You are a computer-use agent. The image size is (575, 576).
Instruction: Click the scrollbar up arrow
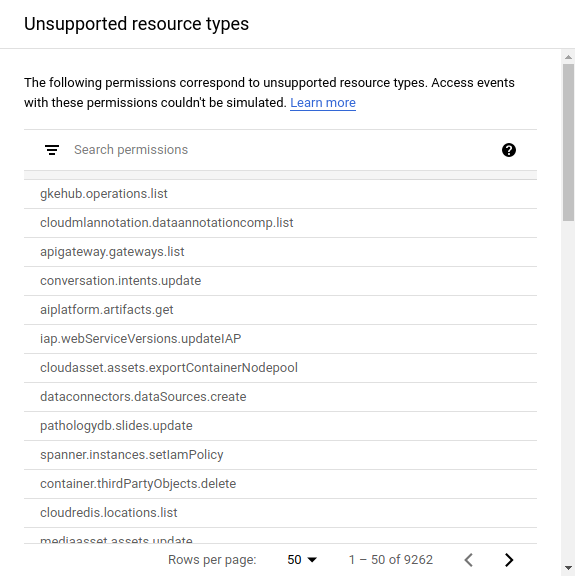pyautogui.click(x=568, y=57)
